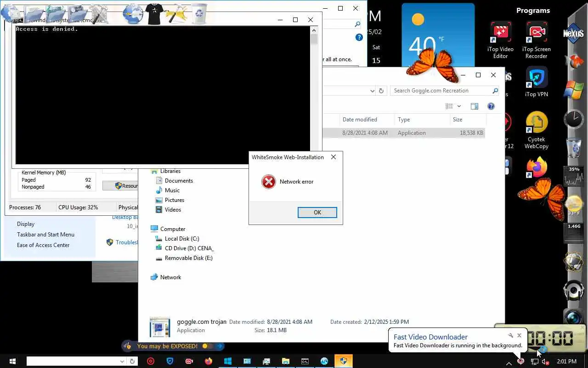Open Pictures library in the navigation pane
This screenshot has height=368, width=588.
coord(175,200)
